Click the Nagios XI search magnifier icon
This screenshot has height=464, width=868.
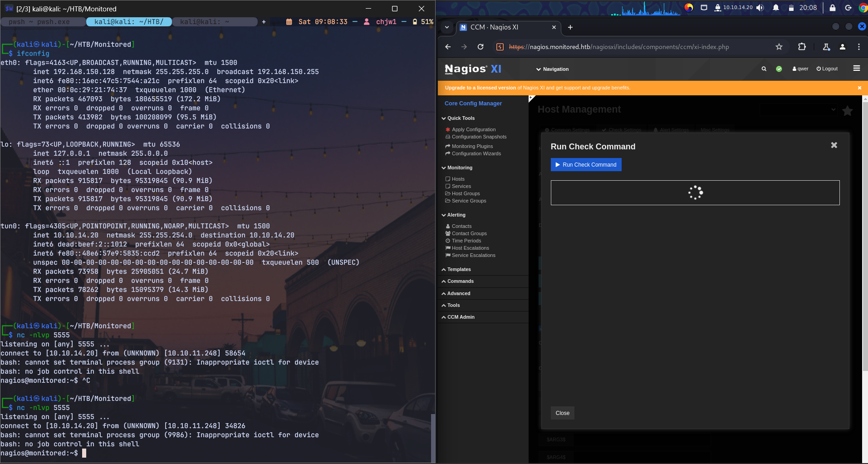[764, 69]
